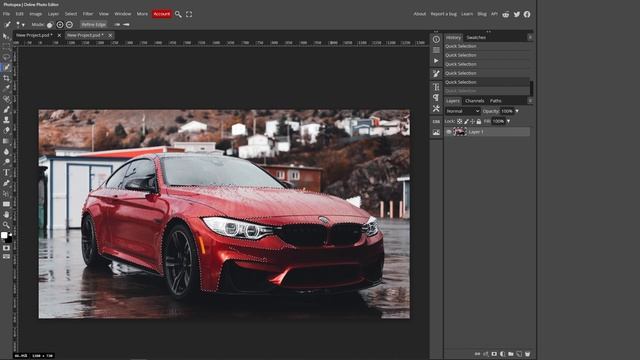Screen dimensions: 640x360
Task: Open the Actions panel play icon
Action: tap(436, 61)
